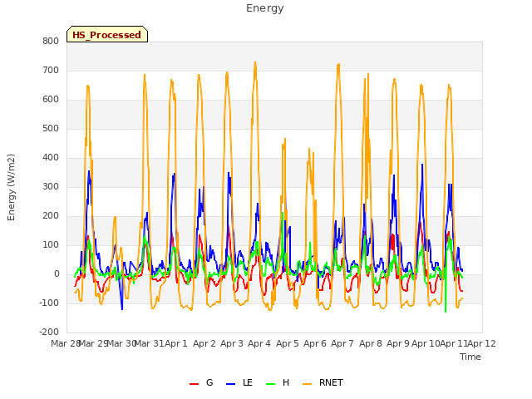Screen dimensions: 532x399
Task: Click the small RNET peak on Mar 29
Action: 115,217
